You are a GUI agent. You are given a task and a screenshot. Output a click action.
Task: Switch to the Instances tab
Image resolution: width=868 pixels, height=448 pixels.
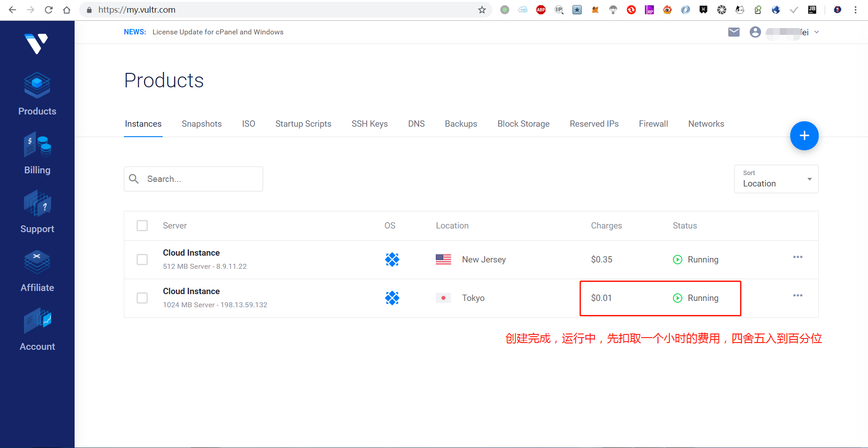pos(143,124)
